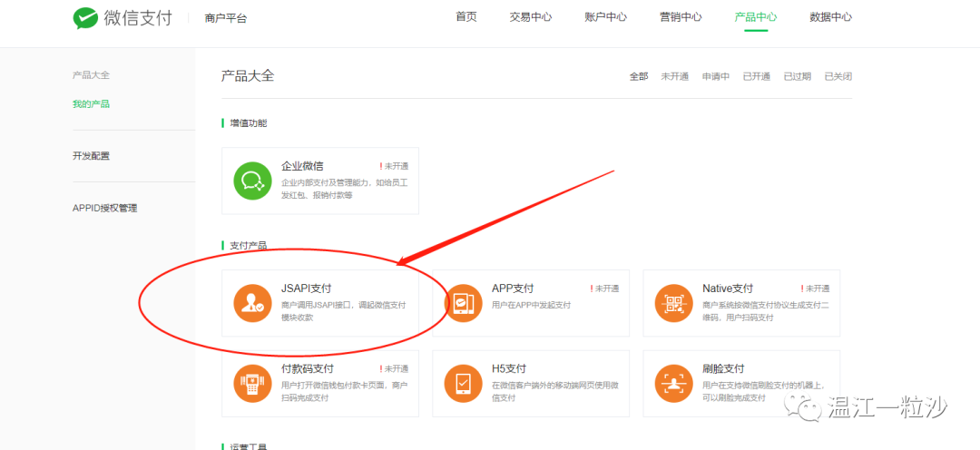Click the 付款码支付 scanner icon
980x450 pixels.
tap(252, 383)
